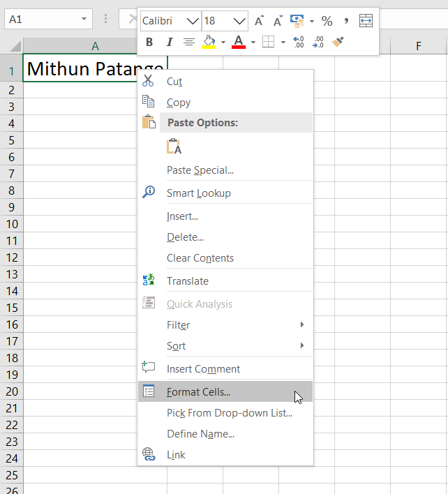Image resolution: width=448 pixels, height=494 pixels.
Task: Click the Center align icon
Action: pos(189,42)
